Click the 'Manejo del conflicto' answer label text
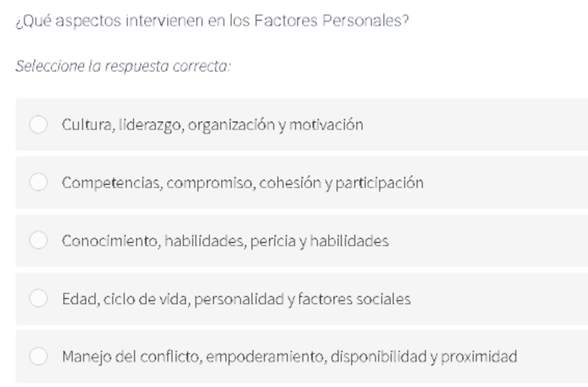This screenshot has width=588, height=387. 289,357
